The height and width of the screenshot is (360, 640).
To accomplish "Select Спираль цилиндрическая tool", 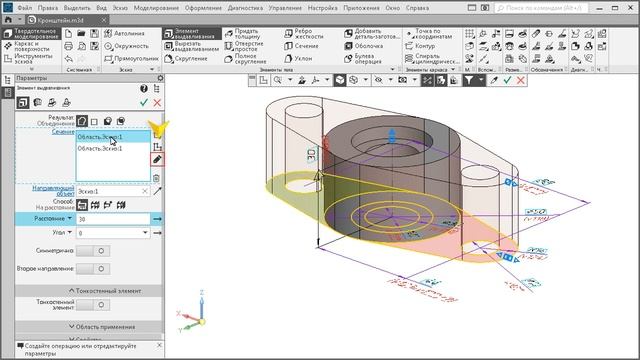I will 432,59.
